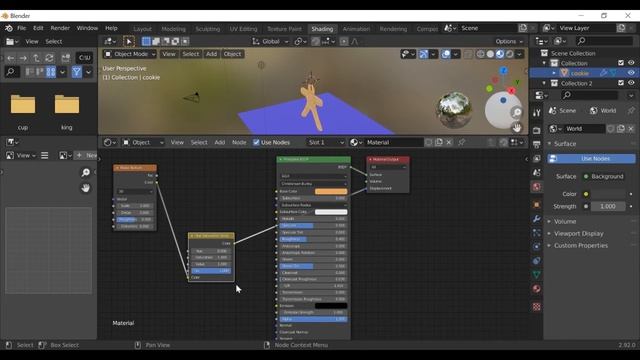Click the viewport zoom magnifier gizmo
Screen dimensions: 640x360
click(x=517, y=112)
